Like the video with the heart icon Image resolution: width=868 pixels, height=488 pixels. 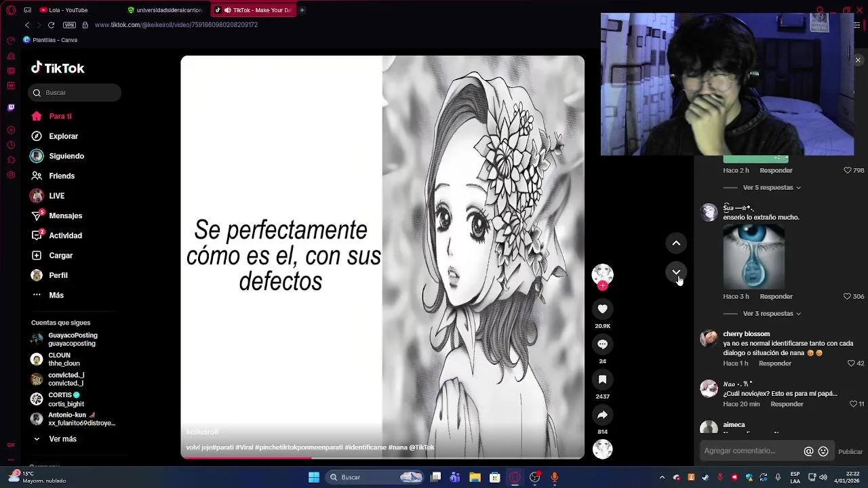[602, 309]
